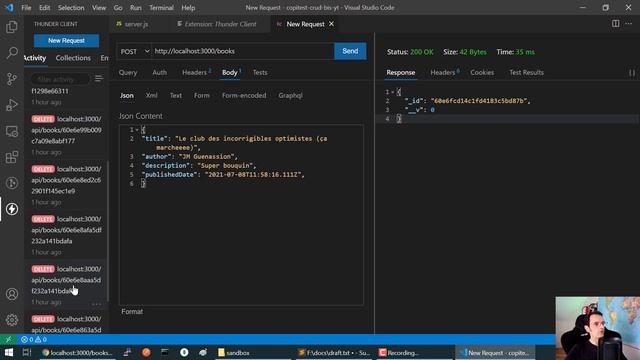
Task: Open the Help menu
Action: pyautogui.click(x=188, y=7)
